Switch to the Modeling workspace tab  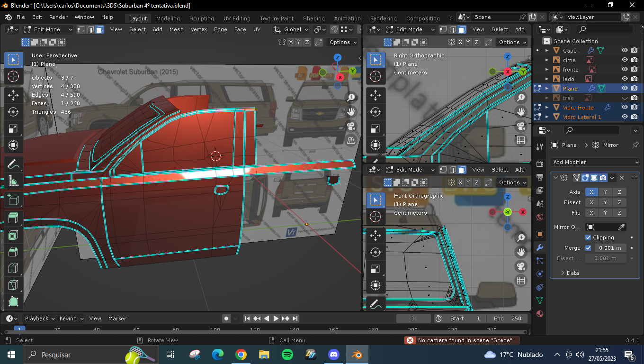point(168,18)
